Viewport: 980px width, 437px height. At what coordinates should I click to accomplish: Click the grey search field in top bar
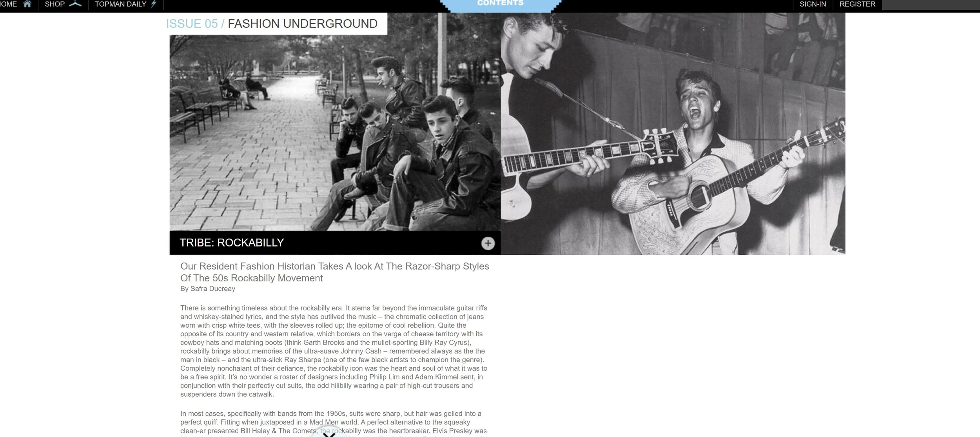click(x=931, y=5)
